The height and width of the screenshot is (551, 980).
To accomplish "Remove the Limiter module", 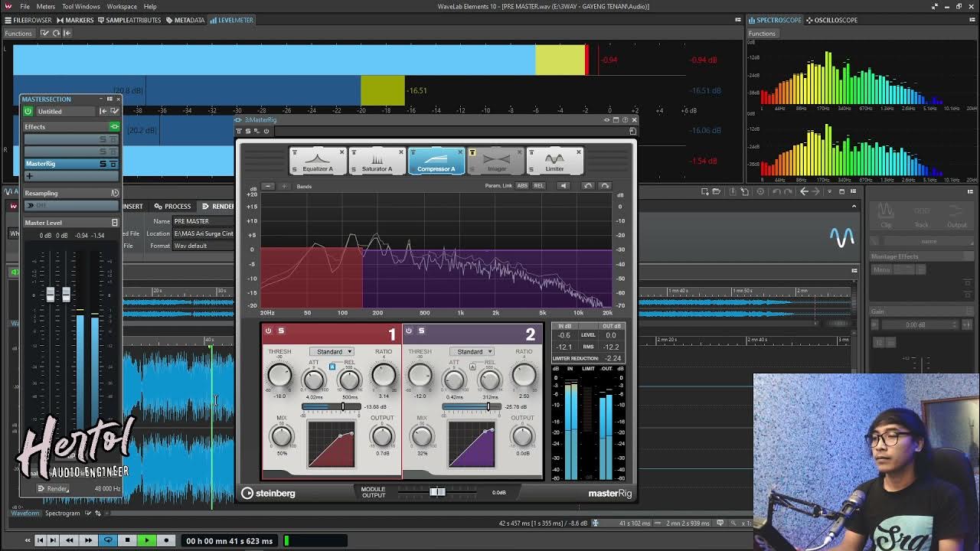I will (x=578, y=152).
